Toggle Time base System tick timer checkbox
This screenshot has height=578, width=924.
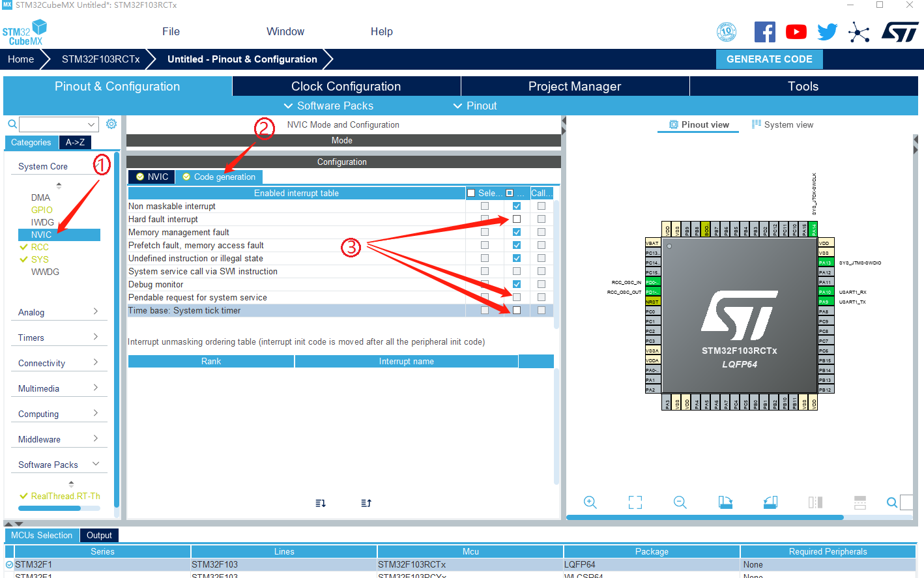pos(517,310)
